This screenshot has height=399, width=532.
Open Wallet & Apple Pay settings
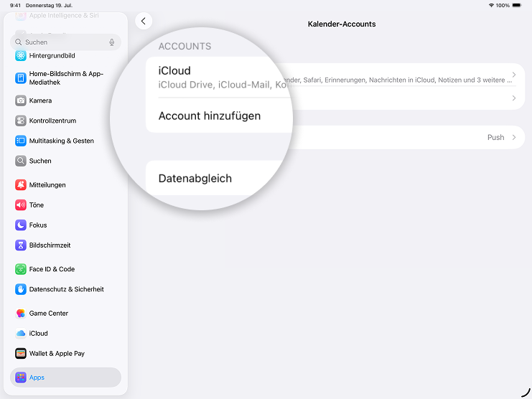57,354
